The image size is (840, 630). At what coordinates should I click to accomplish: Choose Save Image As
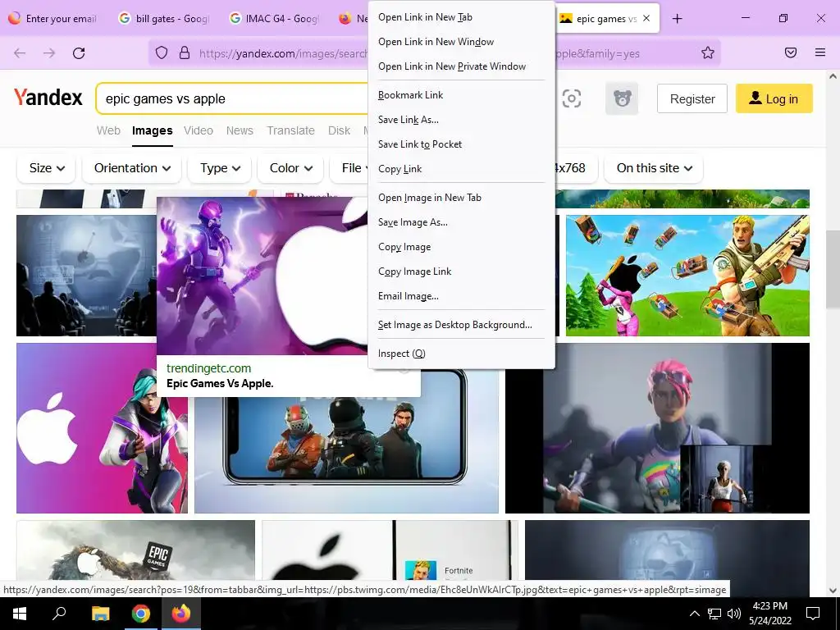click(x=461, y=222)
